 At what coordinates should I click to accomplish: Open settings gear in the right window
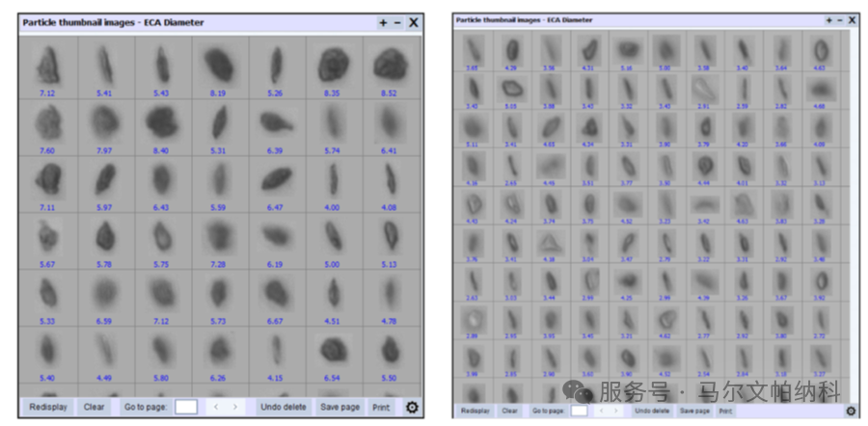(851, 412)
